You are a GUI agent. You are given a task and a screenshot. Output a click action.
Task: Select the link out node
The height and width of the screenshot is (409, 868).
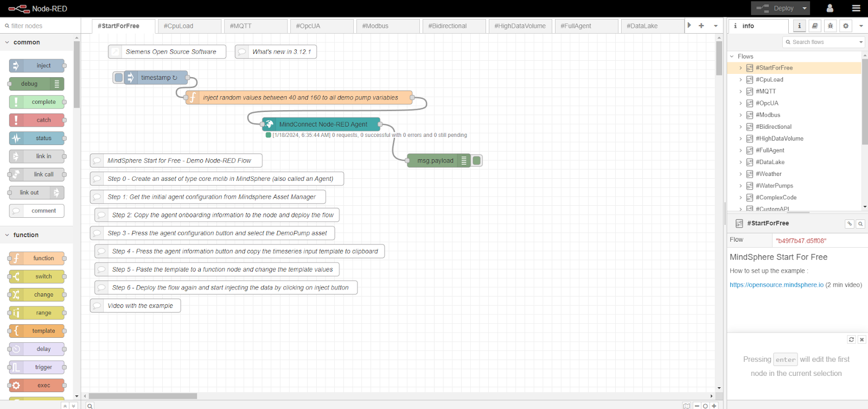click(x=37, y=192)
